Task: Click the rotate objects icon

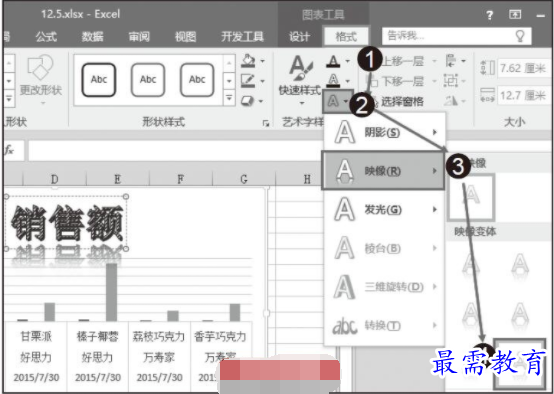Action: coord(451,101)
